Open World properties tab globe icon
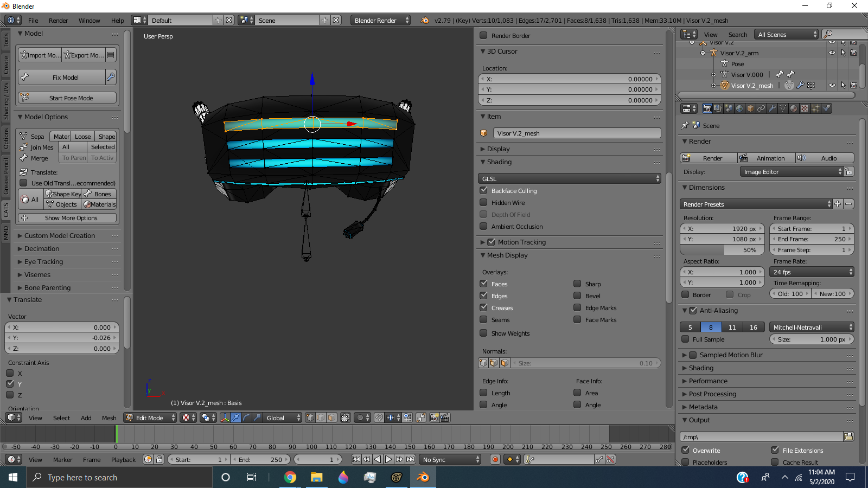 [739, 108]
